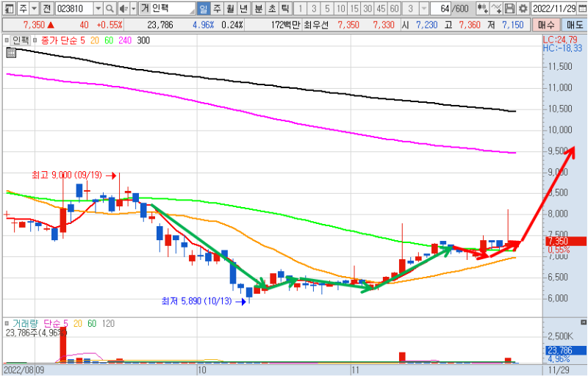Click the 최저 5,890 (10/13) marker
This screenshot has width=588, height=376.
coord(204,301)
